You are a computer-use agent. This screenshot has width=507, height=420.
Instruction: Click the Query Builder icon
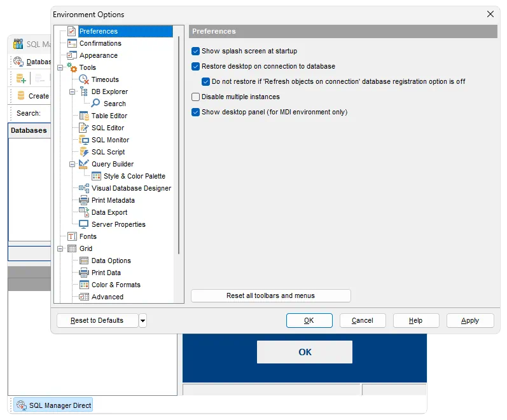point(84,164)
